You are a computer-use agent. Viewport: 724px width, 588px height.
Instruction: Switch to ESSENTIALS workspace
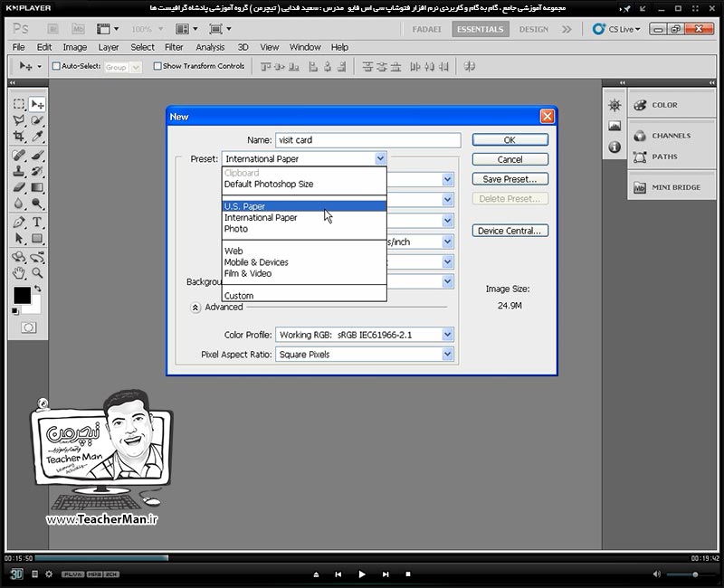coord(481,29)
